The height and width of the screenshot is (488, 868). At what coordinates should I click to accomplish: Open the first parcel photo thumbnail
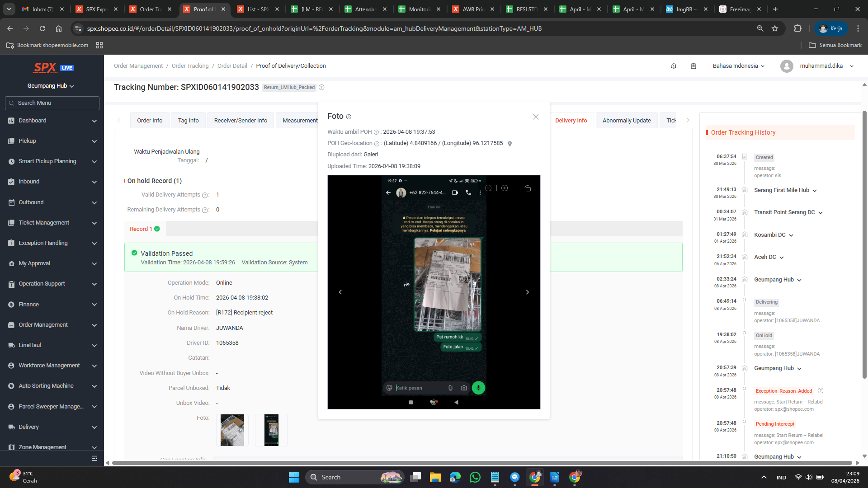(x=232, y=430)
